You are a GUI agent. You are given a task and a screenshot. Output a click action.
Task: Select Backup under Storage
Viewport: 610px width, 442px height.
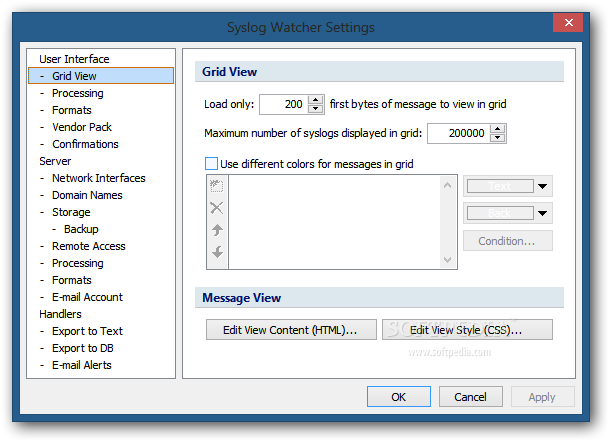pyautogui.click(x=81, y=229)
